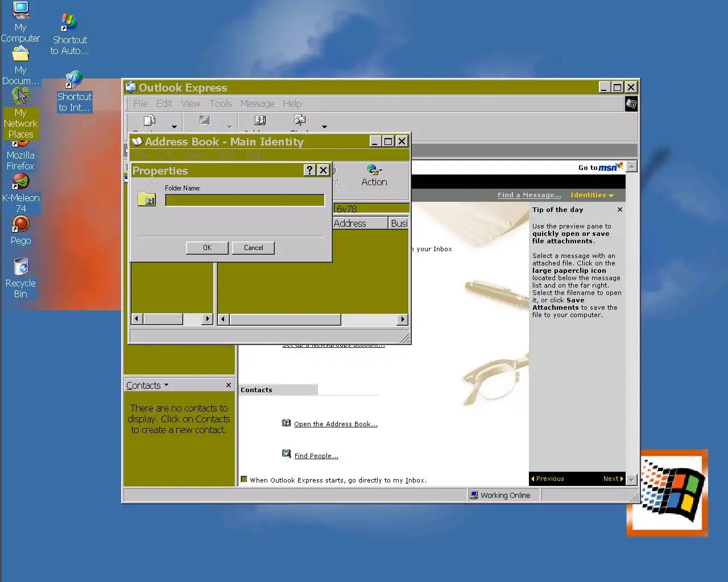Image resolution: width=728 pixels, height=582 pixels.
Task: Select My Network Places desktop icon
Action: (20, 115)
